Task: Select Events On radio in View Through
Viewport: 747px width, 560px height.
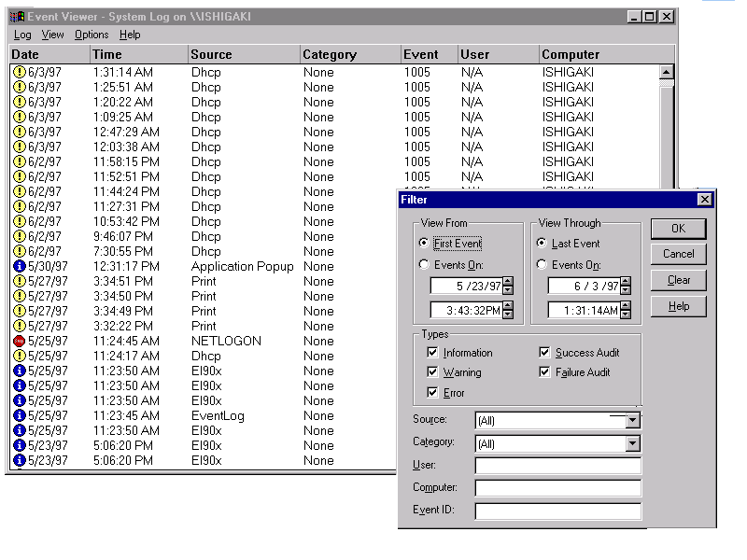Action: (x=542, y=264)
